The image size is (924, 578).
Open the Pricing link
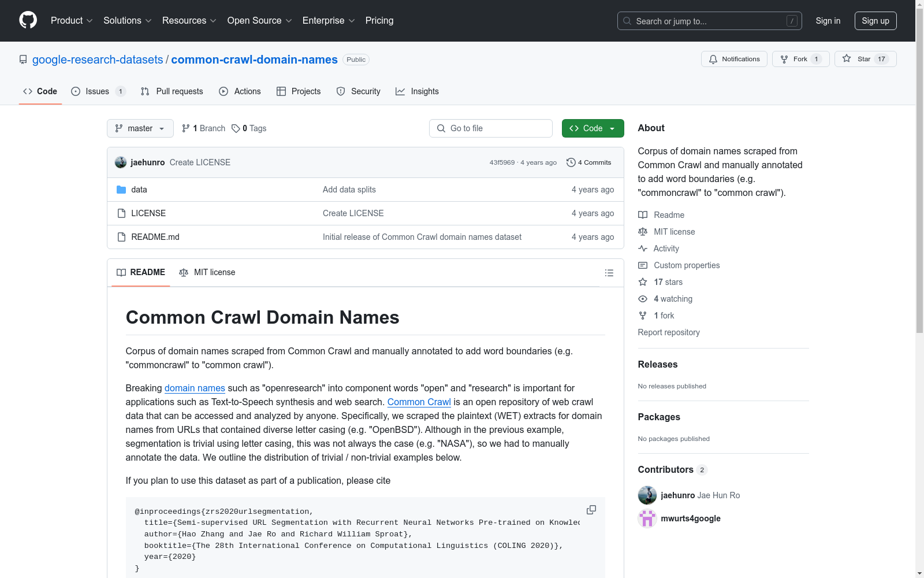tap(379, 20)
